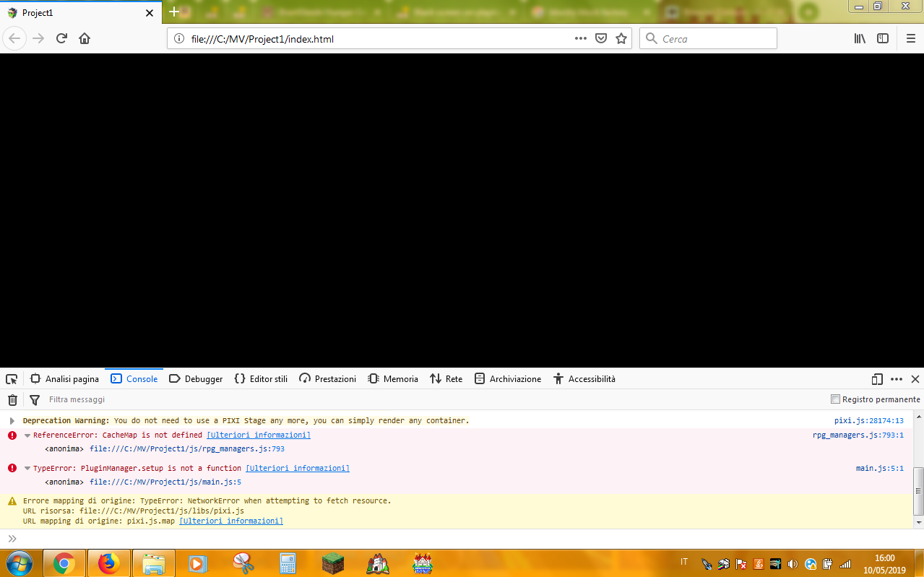Switch to the Prestazioni tab
The image size is (924, 577).
pos(327,379)
